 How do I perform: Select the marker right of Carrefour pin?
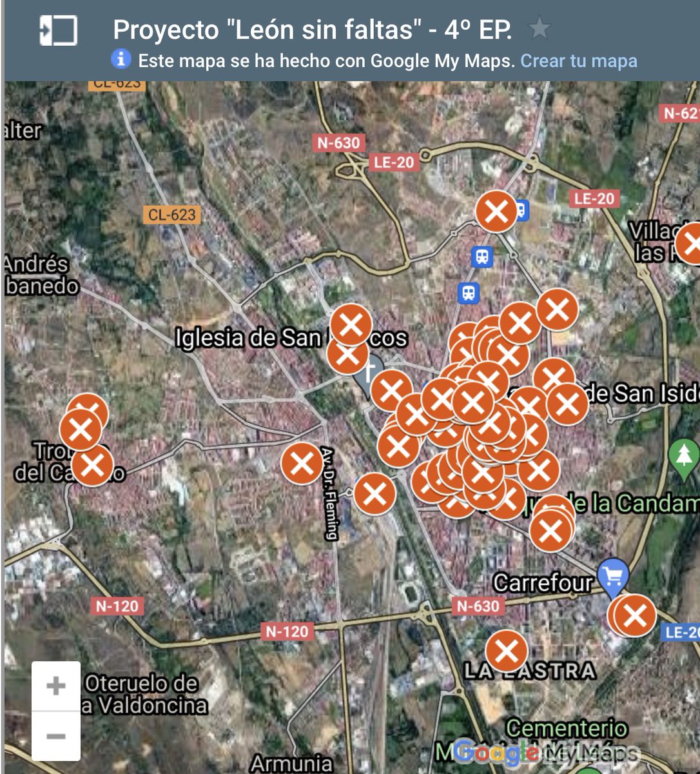[635, 615]
